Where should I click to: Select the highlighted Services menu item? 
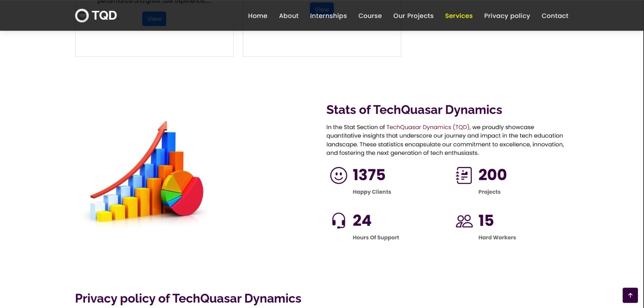[x=458, y=16]
